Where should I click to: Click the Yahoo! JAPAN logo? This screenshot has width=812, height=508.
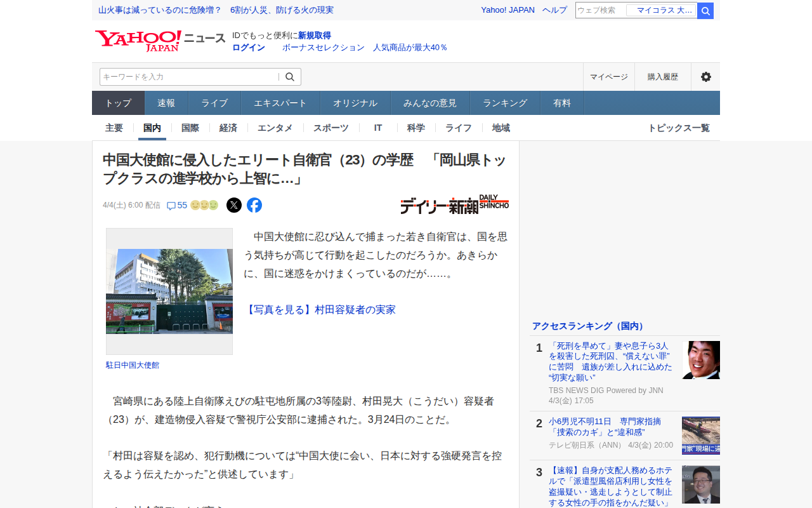tap(138, 41)
